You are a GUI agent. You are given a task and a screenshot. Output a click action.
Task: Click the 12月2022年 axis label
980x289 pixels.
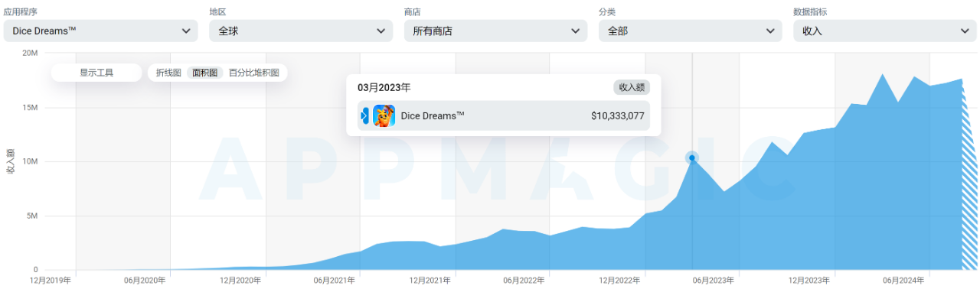(x=619, y=280)
